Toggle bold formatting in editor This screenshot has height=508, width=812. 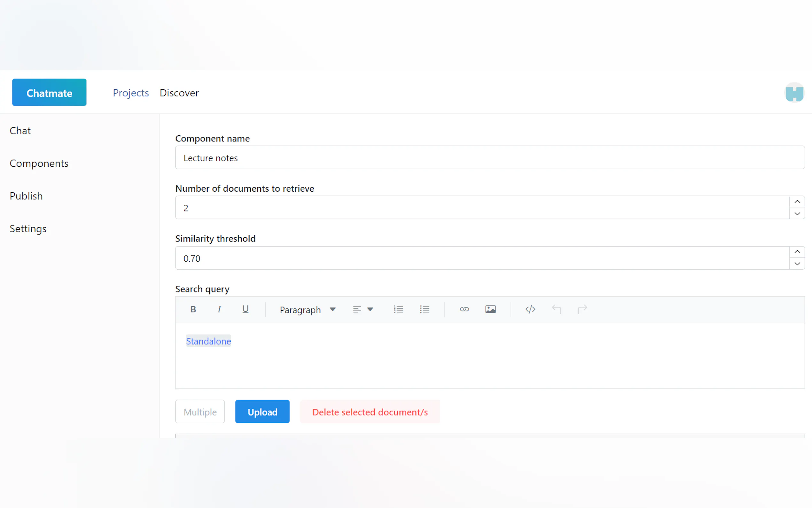[x=193, y=309]
